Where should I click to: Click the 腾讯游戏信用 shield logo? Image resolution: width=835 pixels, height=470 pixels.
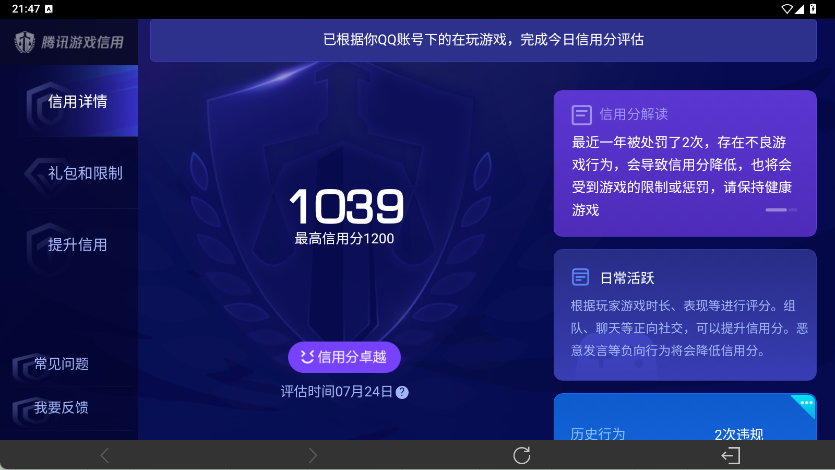(x=24, y=42)
